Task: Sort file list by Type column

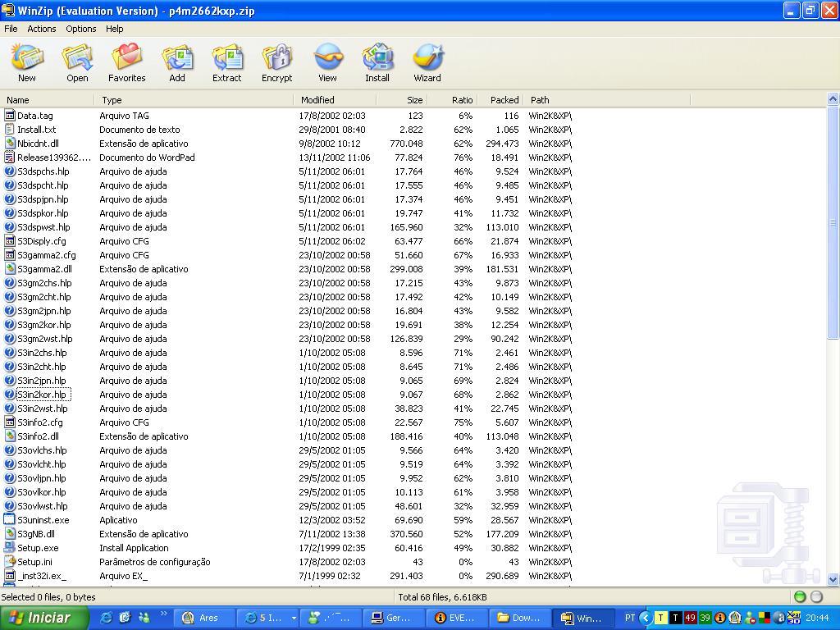Action: pos(194,99)
